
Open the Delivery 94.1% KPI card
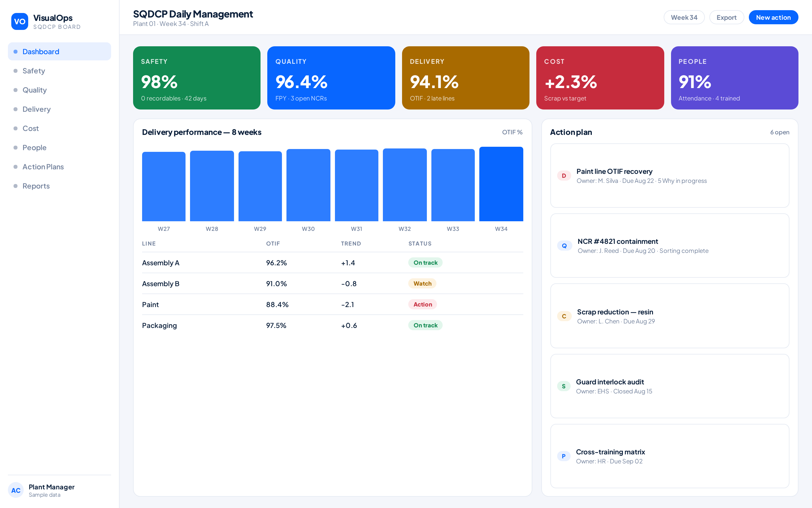[465, 78]
